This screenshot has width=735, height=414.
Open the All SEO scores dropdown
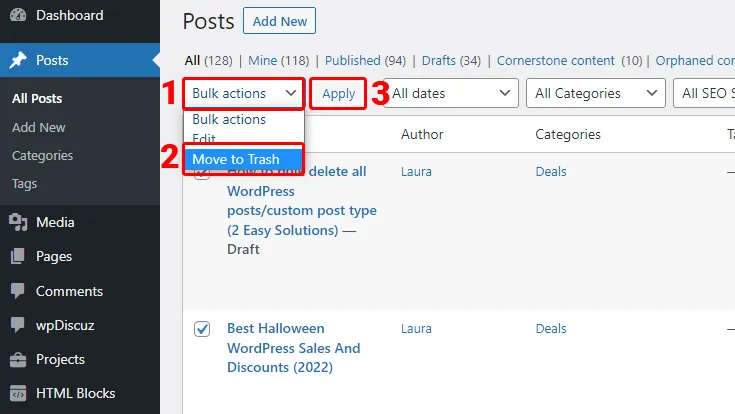[x=704, y=93]
